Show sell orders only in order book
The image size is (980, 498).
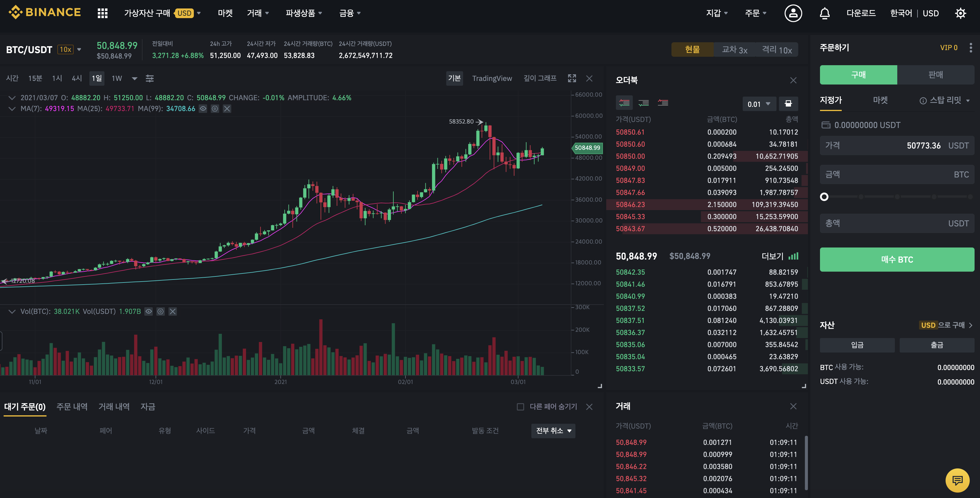(x=663, y=103)
